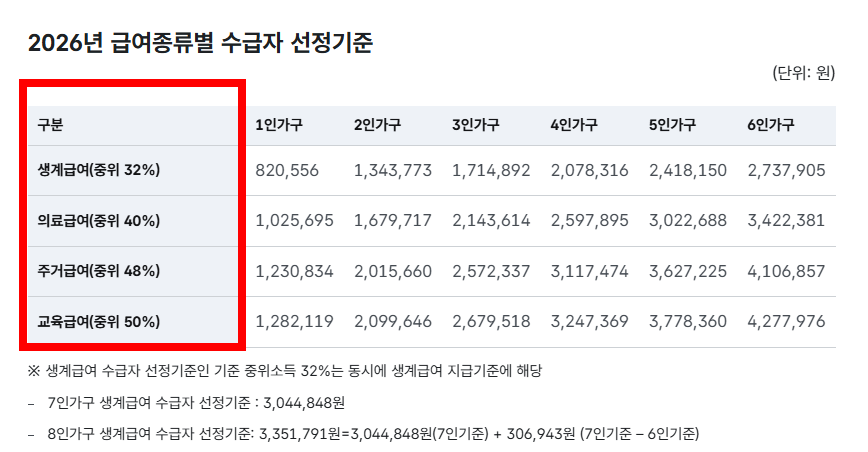Click the '3인가구' column header

[476, 124]
